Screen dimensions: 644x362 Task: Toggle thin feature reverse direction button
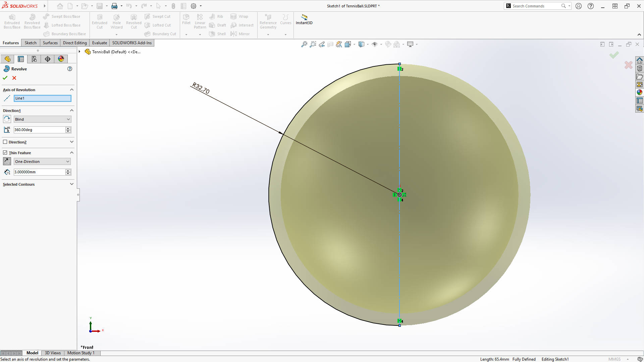(7, 162)
